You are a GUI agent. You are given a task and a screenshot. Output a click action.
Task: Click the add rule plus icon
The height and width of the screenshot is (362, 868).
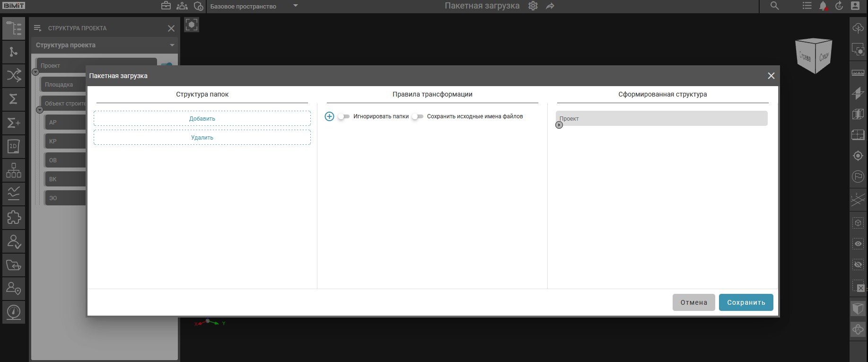[x=329, y=116]
